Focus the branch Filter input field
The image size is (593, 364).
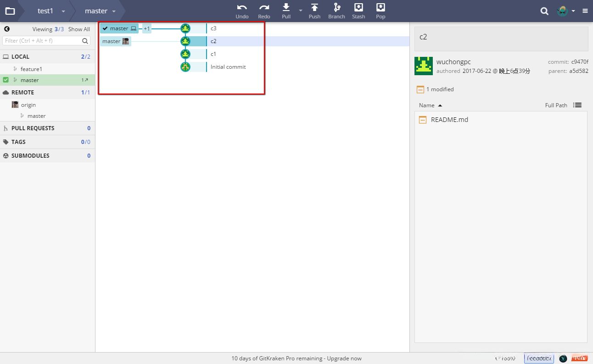[x=43, y=41]
